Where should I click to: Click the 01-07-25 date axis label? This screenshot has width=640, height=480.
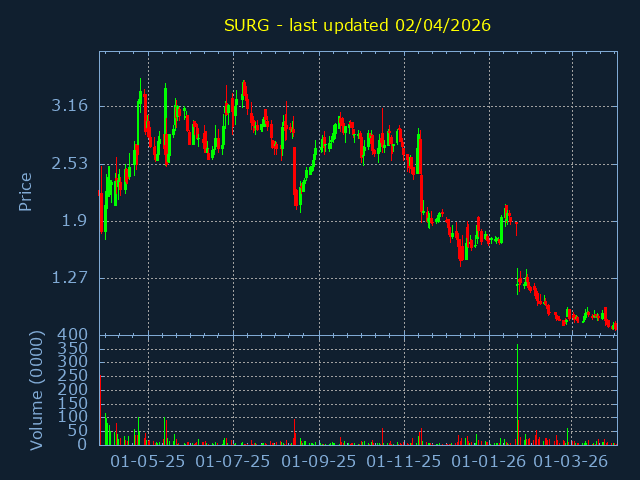[233, 462]
